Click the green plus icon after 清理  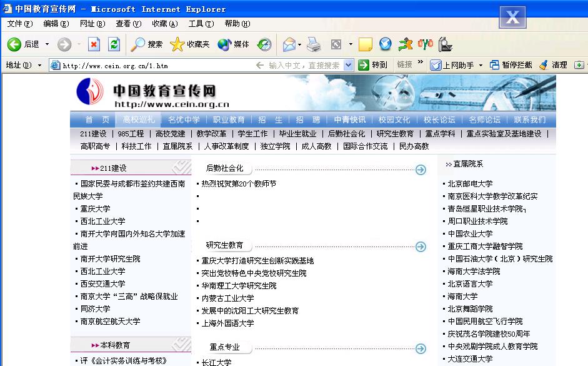click(579, 65)
